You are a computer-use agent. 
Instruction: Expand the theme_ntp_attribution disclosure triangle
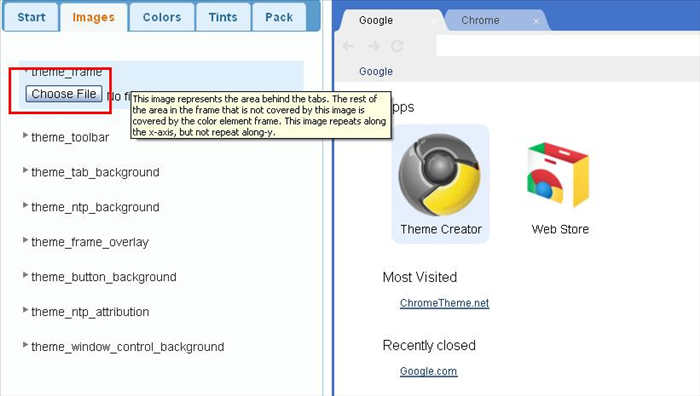point(25,309)
